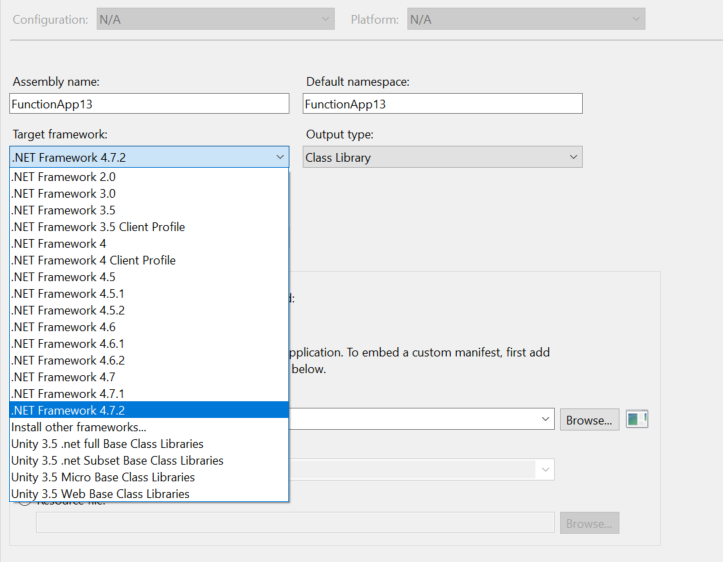Image resolution: width=723 pixels, height=562 pixels.
Task: Select .NET Framework 4.7 entry
Action: pos(149,377)
